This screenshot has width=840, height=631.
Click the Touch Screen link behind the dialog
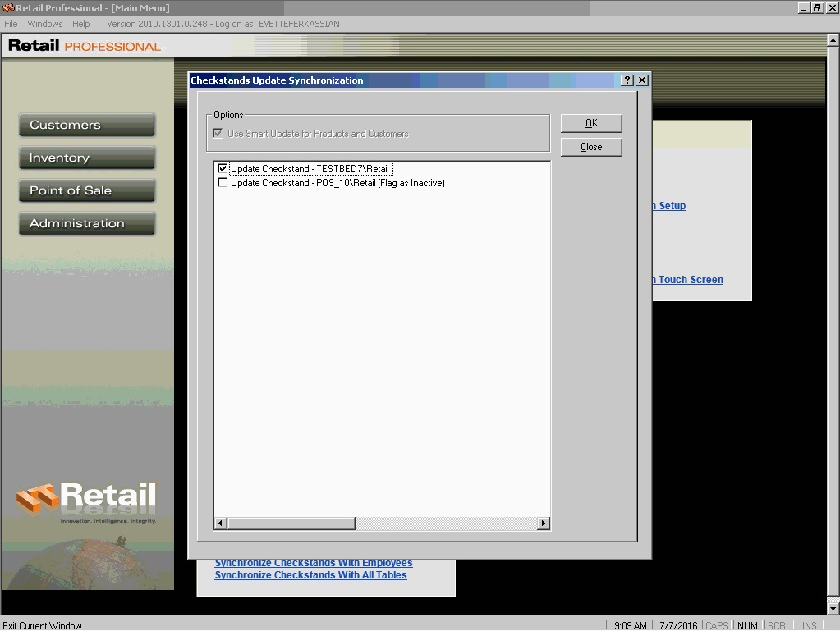tap(688, 280)
